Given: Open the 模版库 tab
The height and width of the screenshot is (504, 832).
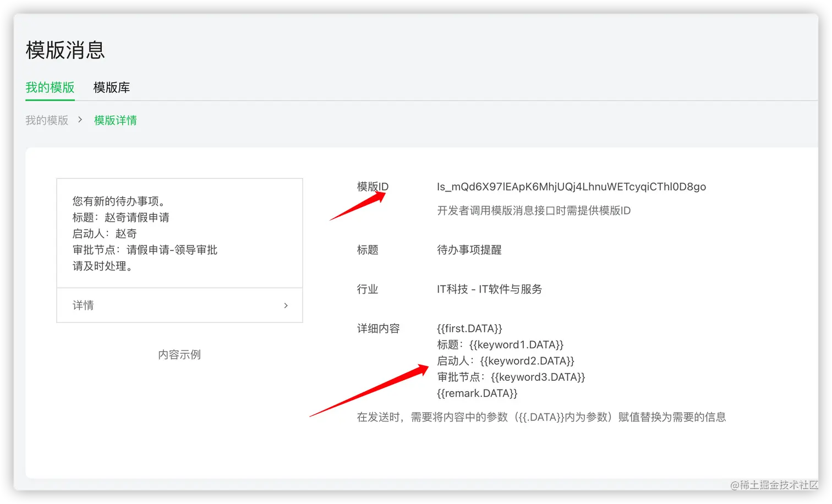Looking at the screenshot, I should click(x=112, y=87).
